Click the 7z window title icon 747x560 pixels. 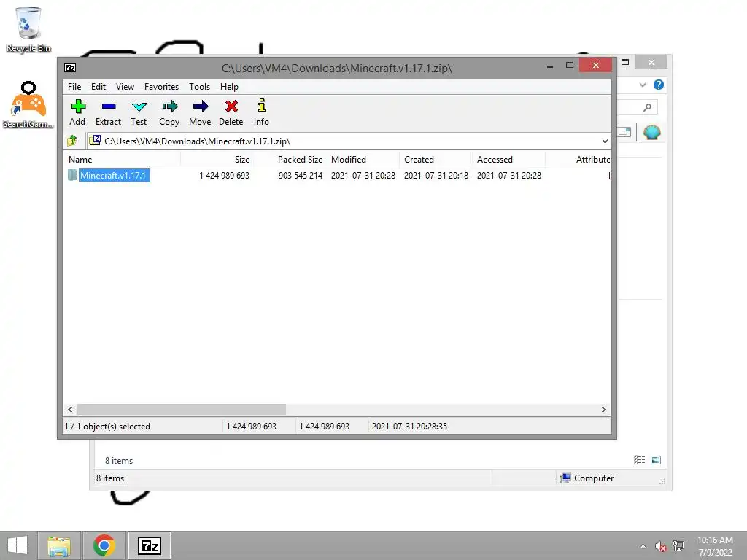pyautogui.click(x=70, y=68)
